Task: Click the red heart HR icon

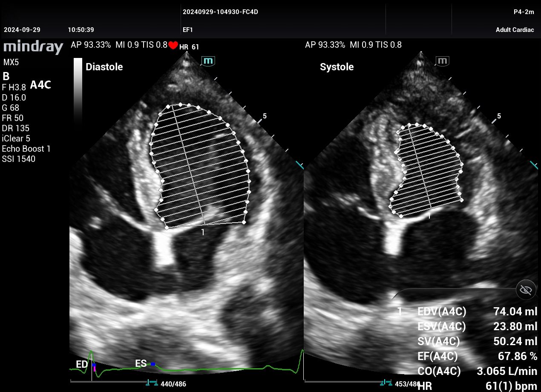Action: [173, 46]
